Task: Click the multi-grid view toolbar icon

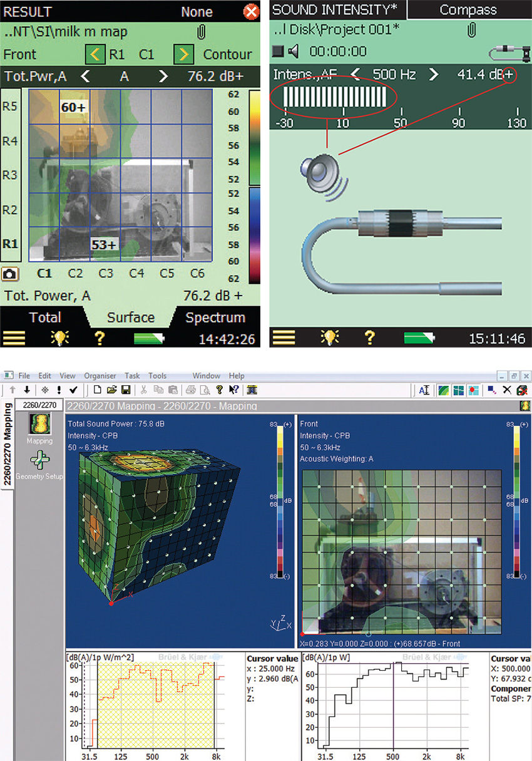Action: (458, 390)
